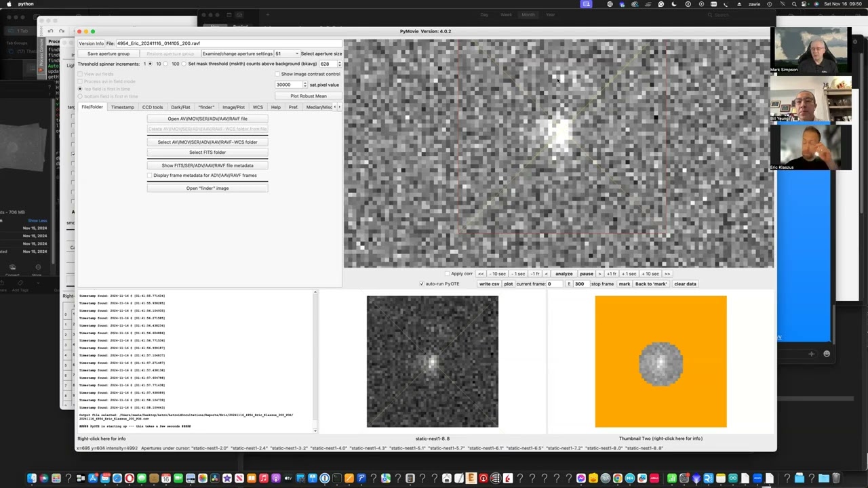The image size is (868, 488).
Task: Toggle Display frame metadata for ADV/AAV/RAVF frames
Action: (149, 175)
